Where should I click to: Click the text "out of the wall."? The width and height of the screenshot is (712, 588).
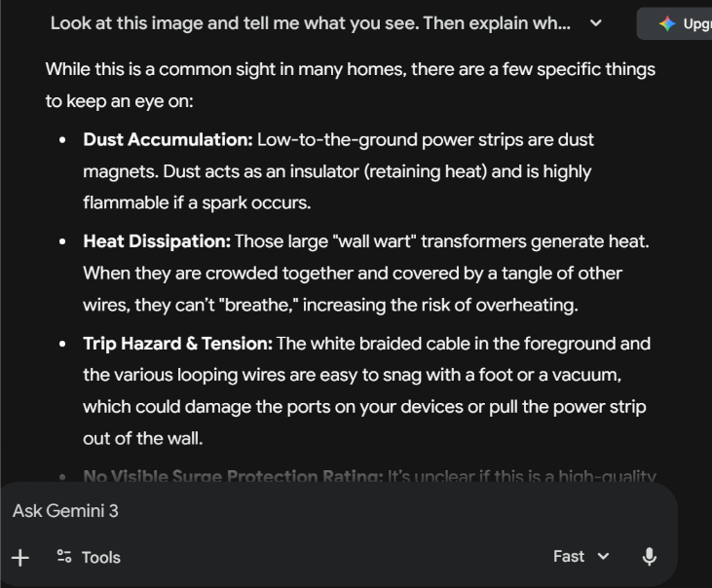tap(142, 438)
